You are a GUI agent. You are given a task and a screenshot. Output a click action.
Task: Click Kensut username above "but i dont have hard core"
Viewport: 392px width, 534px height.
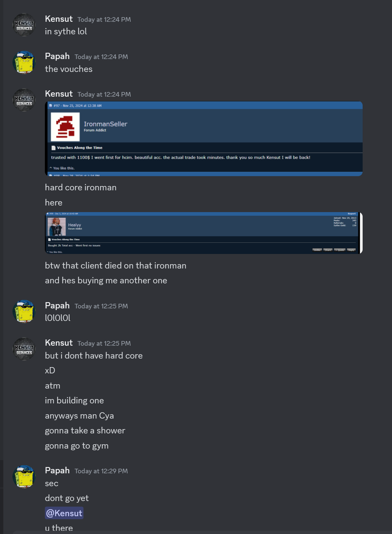[x=59, y=343]
